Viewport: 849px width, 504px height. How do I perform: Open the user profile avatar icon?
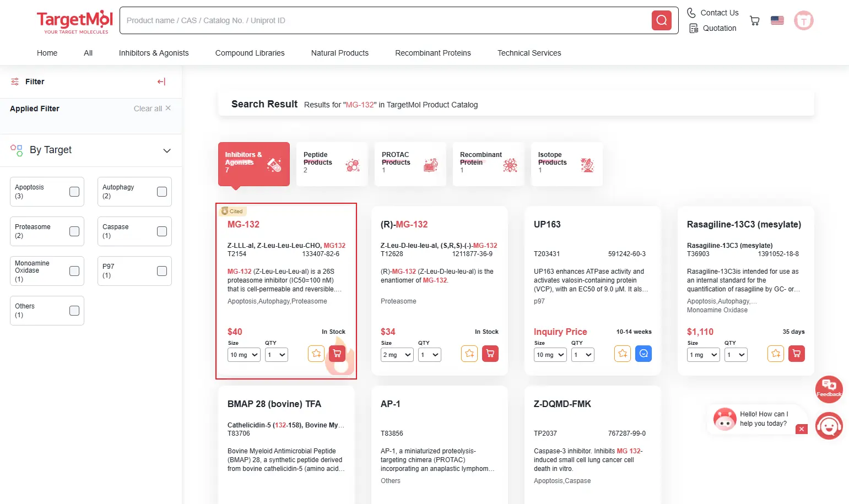(803, 21)
